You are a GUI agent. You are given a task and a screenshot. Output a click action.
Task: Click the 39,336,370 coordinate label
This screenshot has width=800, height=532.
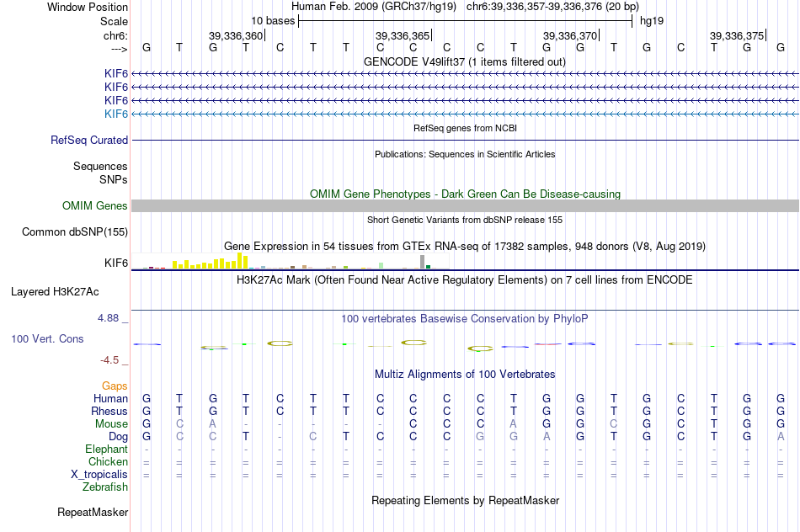[x=570, y=35]
